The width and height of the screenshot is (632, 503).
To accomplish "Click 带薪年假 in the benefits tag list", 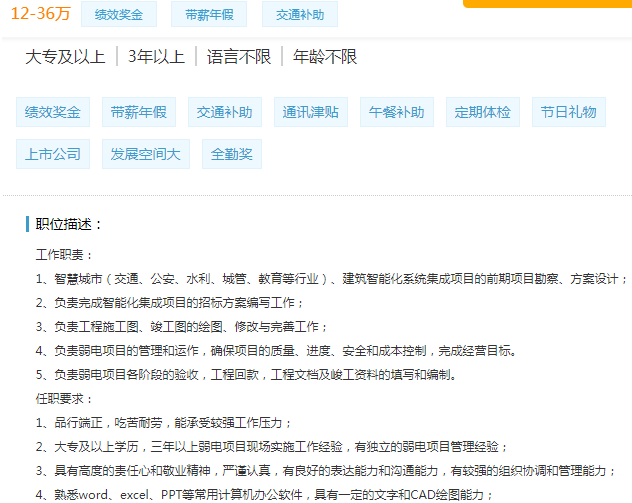I will tap(139, 112).
